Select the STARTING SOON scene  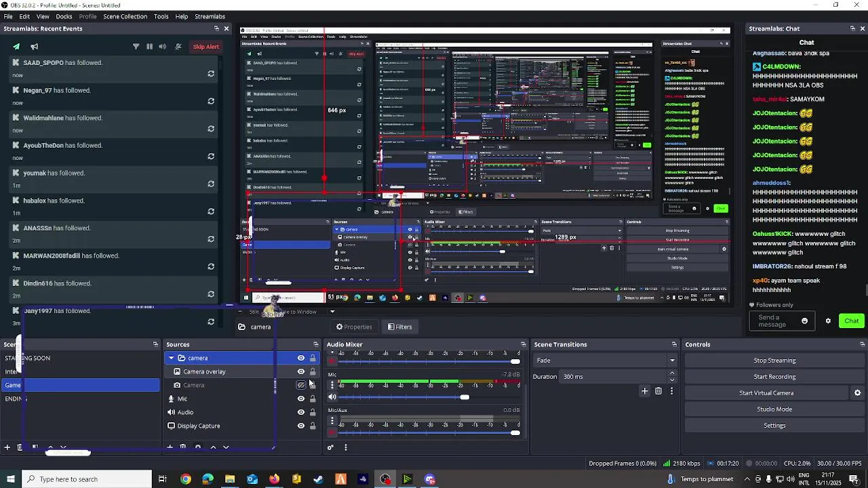point(80,358)
